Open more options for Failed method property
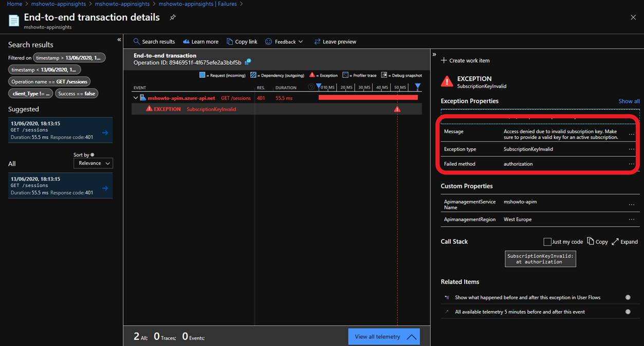Screen dimensions: 644x346 click(x=632, y=165)
